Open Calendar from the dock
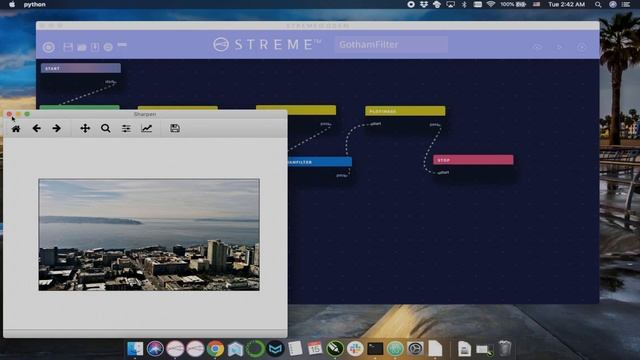 pyautogui.click(x=315, y=349)
